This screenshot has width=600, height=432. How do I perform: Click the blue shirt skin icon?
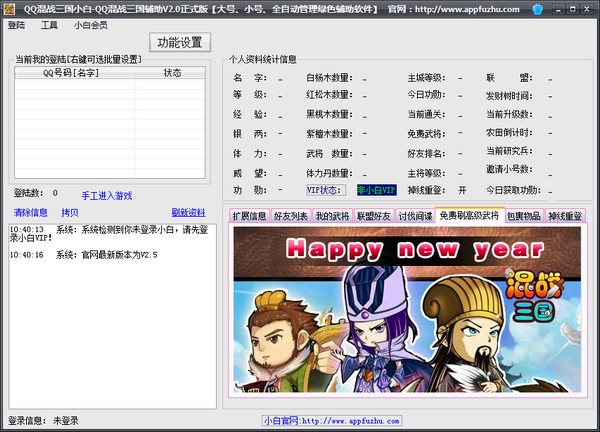(x=538, y=9)
